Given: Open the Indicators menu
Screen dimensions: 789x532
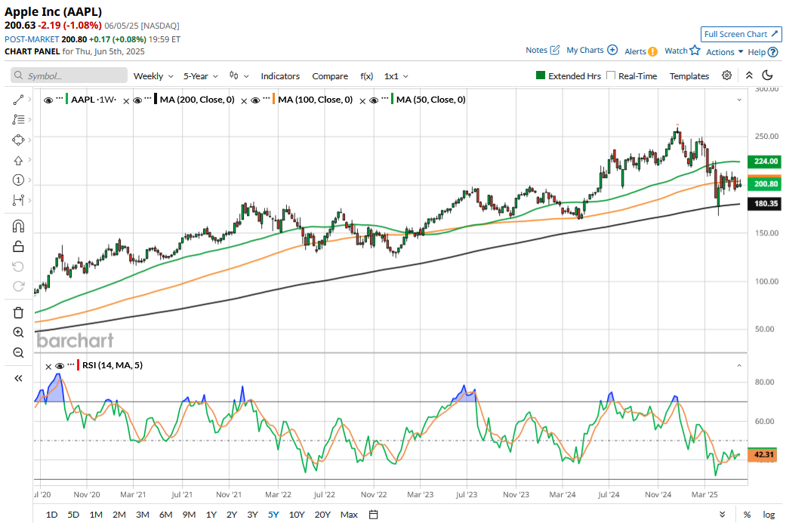Looking at the screenshot, I should pos(280,76).
